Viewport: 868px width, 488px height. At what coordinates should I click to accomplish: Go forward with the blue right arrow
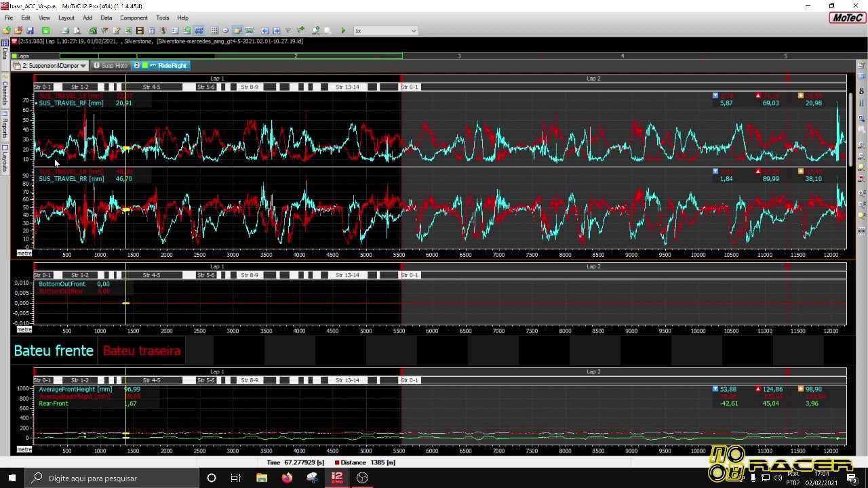pyautogui.click(x=276, y=30)
